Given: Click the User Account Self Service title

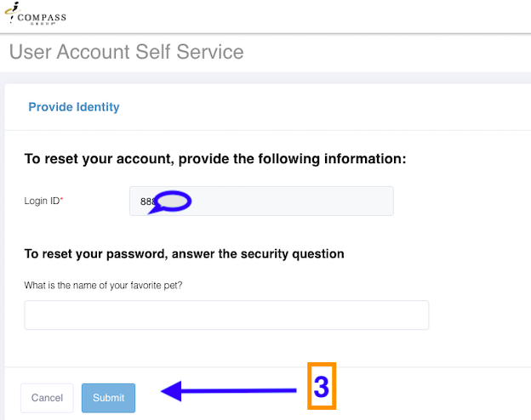Looking at the screenshot, I should tap(126, 52).
